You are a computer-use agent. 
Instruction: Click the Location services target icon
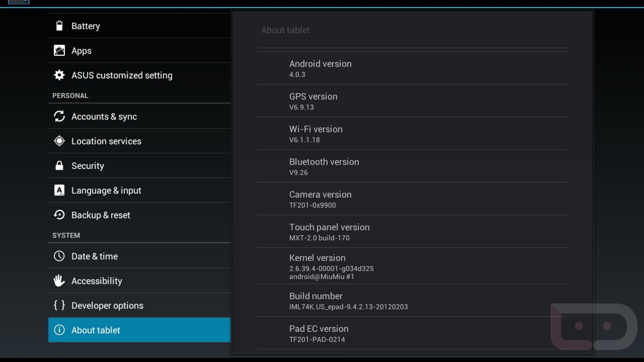tap(59, 141)
